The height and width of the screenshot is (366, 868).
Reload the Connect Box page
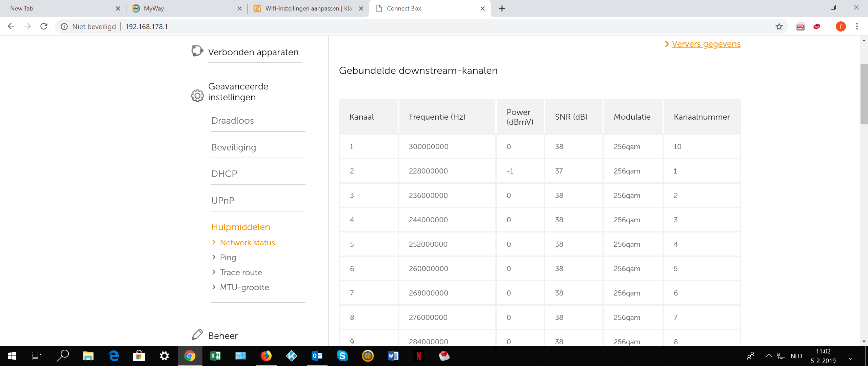pyautogui.click(x=44, y=26)
